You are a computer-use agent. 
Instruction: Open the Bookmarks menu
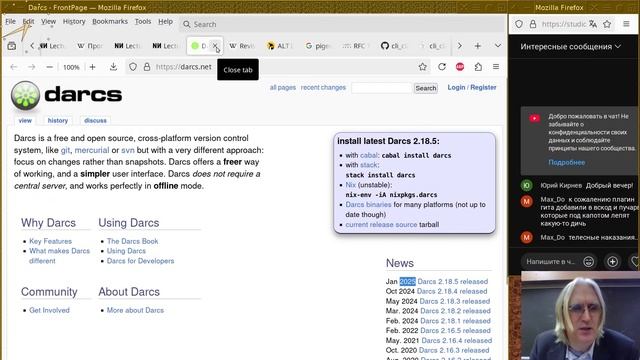[x=110, y=22]
